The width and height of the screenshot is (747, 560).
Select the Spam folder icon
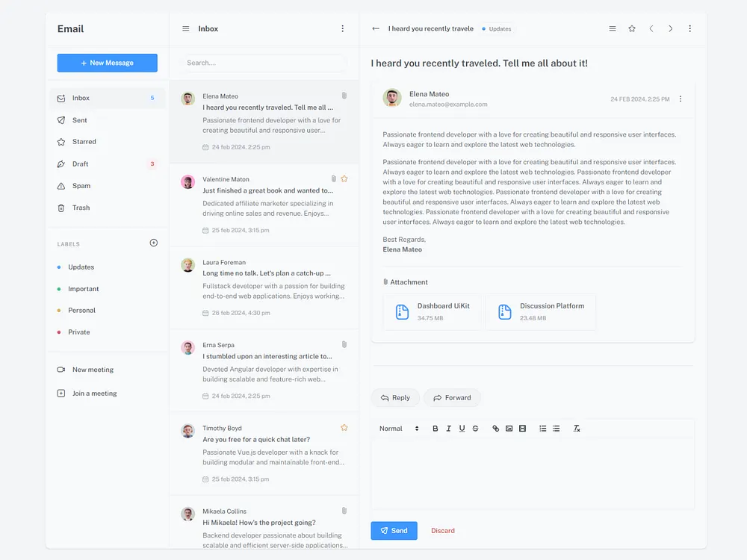(61, 186)
